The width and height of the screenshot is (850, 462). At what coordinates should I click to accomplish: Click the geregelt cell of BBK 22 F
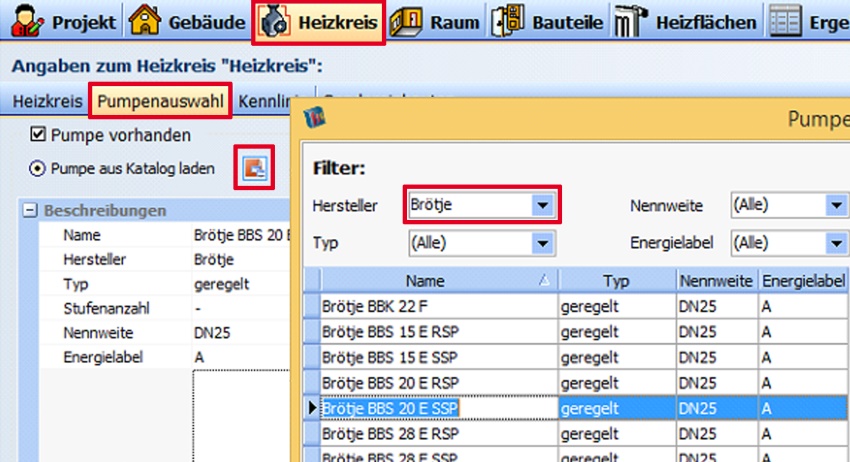[x=617, y=306]
